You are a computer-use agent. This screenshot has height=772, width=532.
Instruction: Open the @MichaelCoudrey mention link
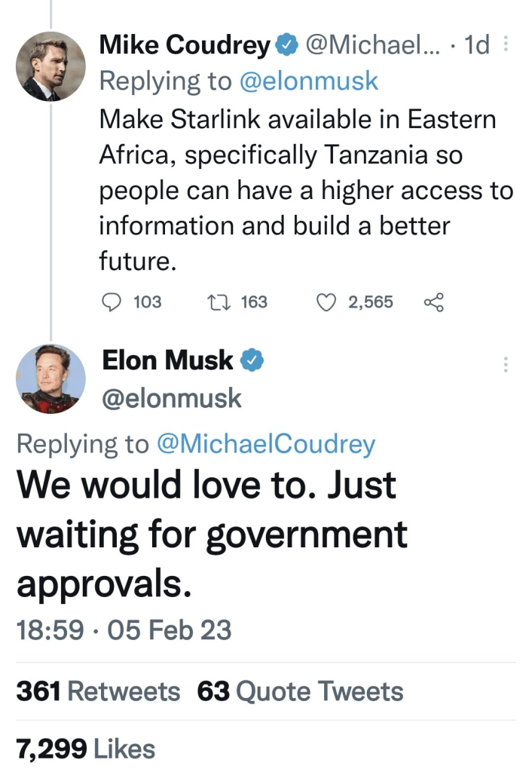pos(265,444)
